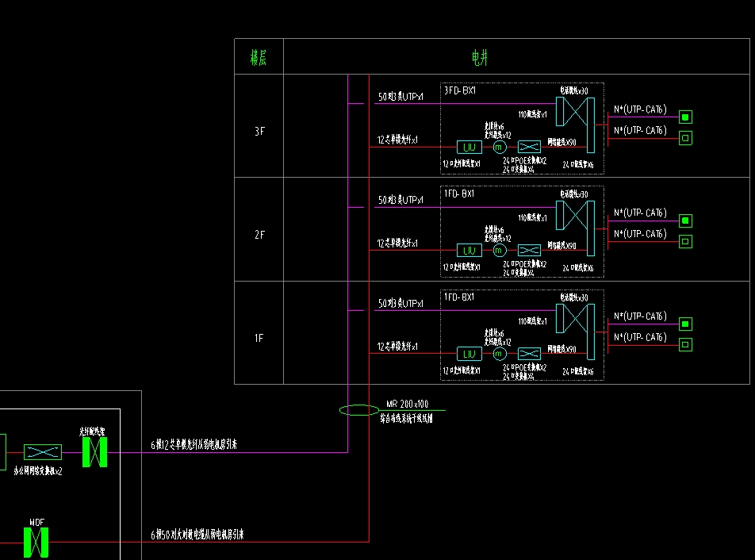The image size is (755, 560).
Task: Select the 'MDF' label text
Action: [x=36, y=522]
